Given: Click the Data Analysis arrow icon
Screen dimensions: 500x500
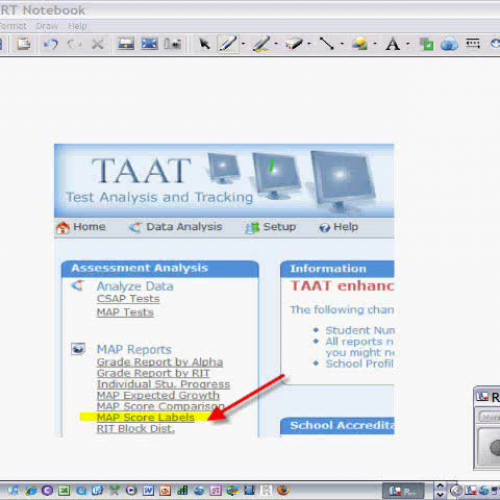Looking at the screenshot, I should point(135,228).
